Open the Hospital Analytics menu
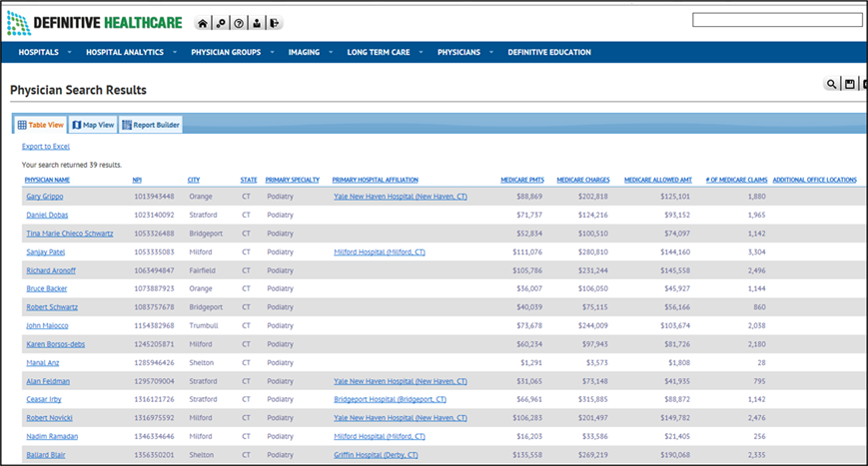 pos(125,52)
